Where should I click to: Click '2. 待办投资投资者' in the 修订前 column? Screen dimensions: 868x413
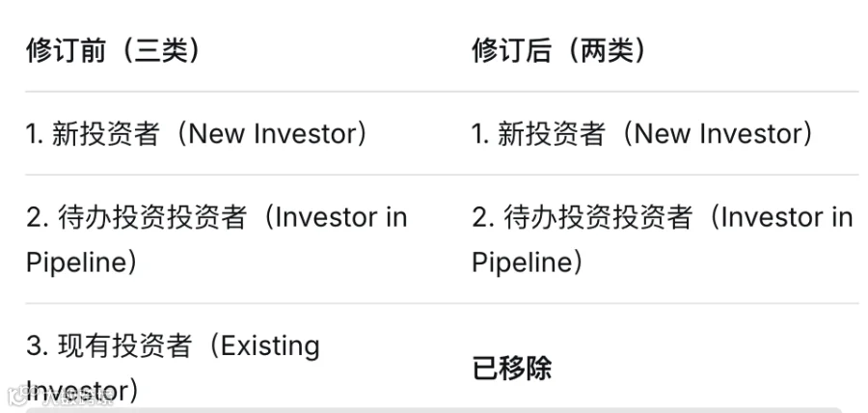click(136, 217)
